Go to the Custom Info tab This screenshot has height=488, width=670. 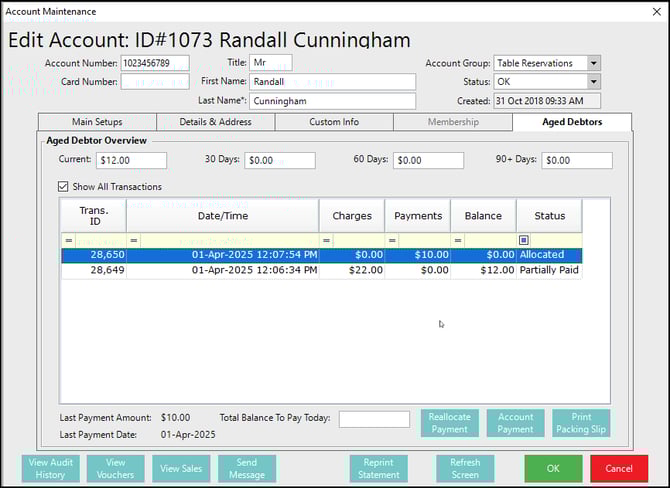(x=333, y=122)
